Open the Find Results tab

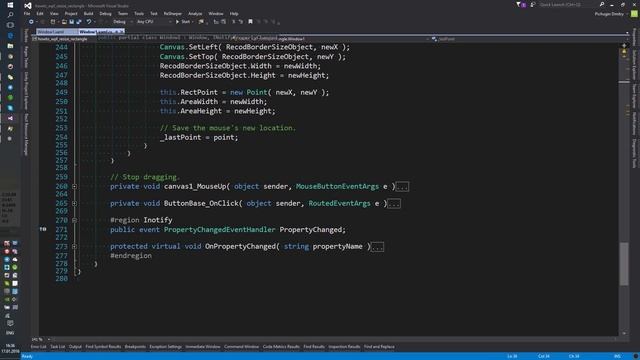pyautogui.click(x=314, y=347)
